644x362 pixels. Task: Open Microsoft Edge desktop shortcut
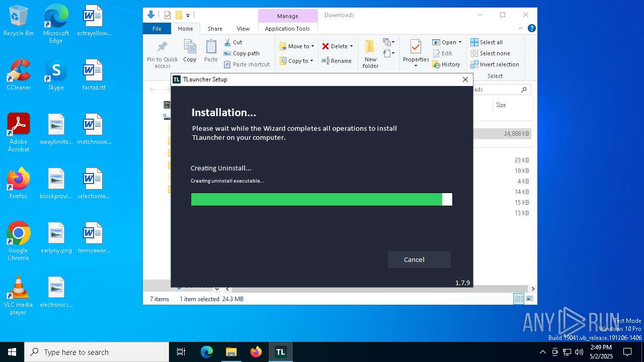pos(56,24)
